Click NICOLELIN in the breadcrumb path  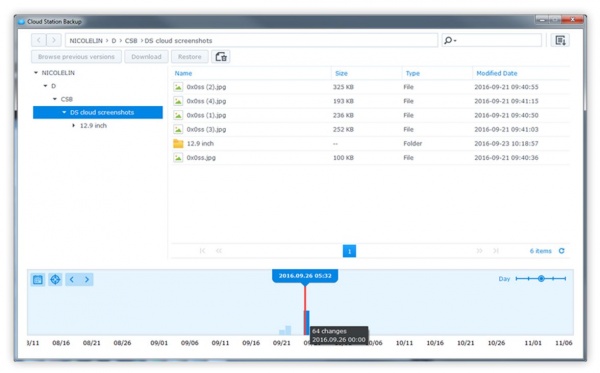[x=86, y=41]
